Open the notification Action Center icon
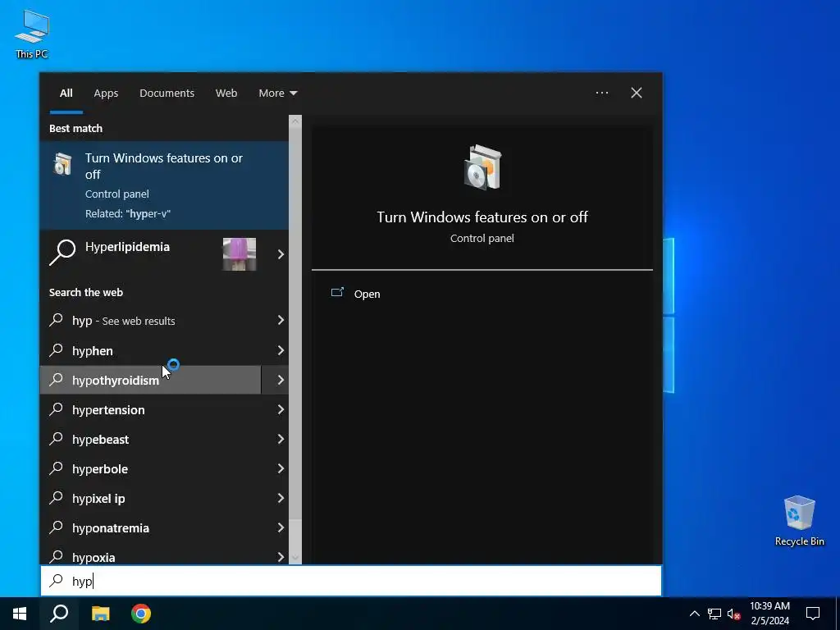 tap(813, 614)
